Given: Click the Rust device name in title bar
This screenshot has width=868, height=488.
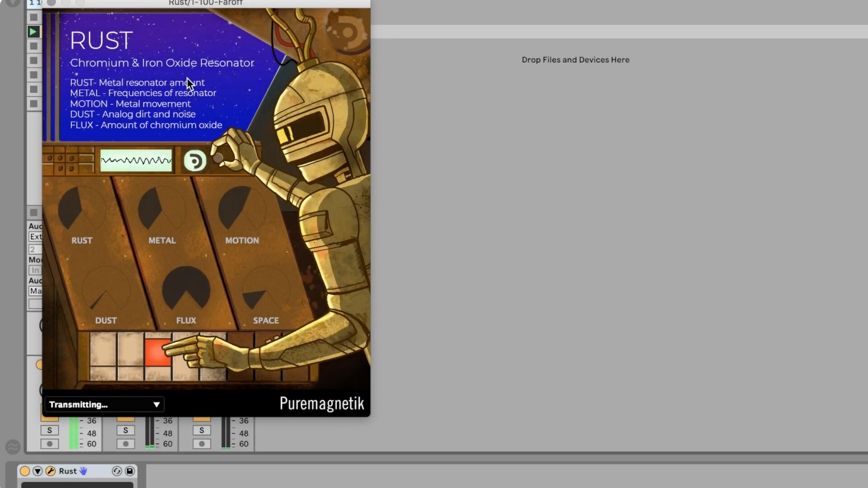Looking at the screenshot, I should [68, 471].
